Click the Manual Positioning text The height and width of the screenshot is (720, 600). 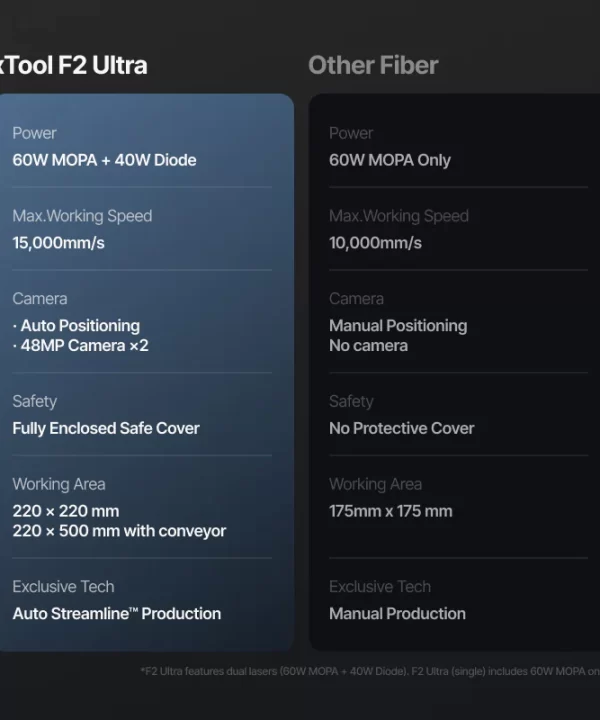click(398, 326)
